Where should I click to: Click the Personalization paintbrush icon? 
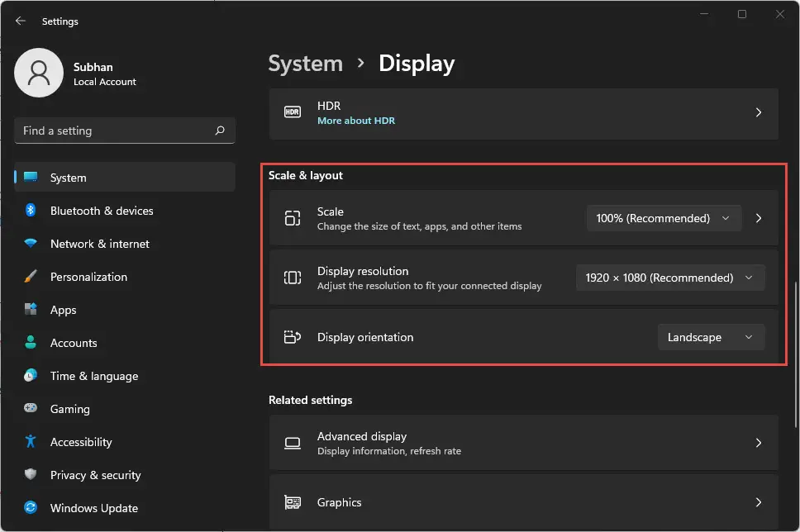(31, 277)
